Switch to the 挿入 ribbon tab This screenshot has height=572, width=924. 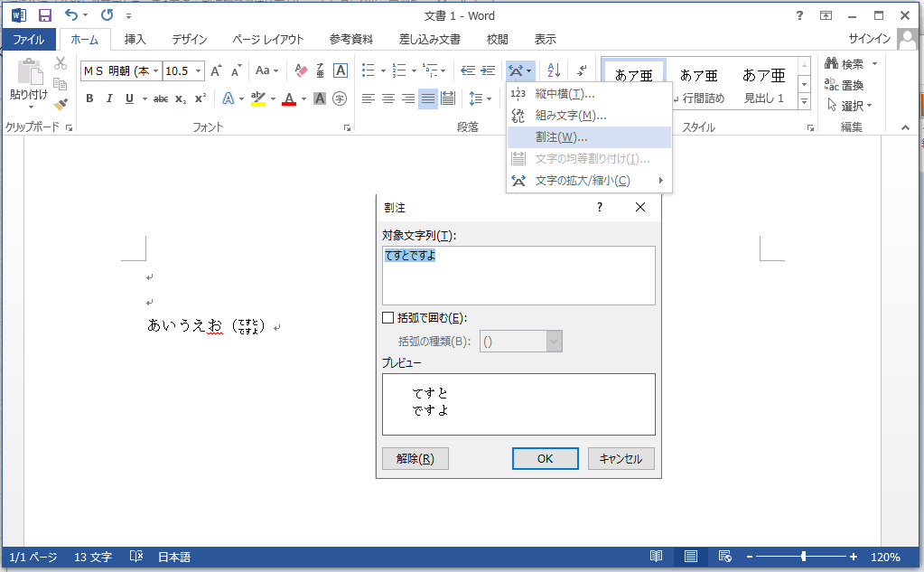pyautogui.click(x=135, y=39)
